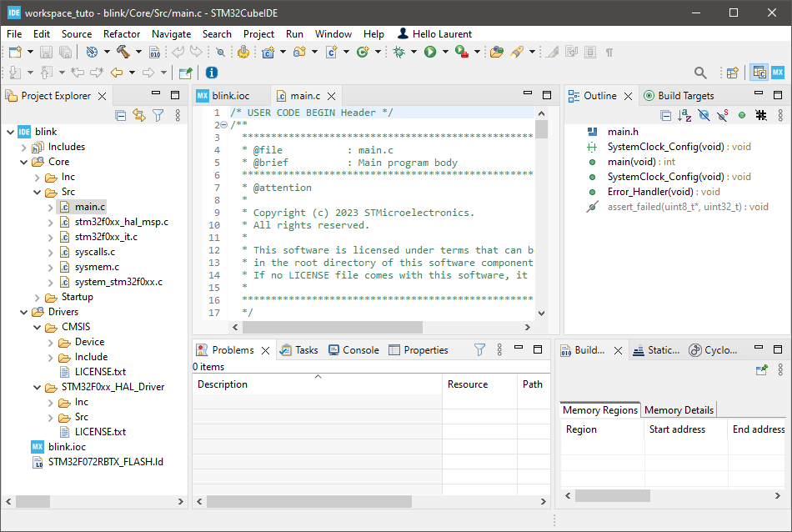Click the magnifier search icon in toolbar

click(700, 73)
